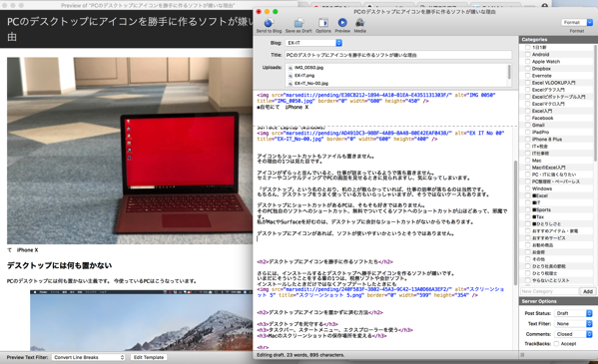The width and height of the screenshot is (598, 364).
Task: Check the Android category checkbox
Action: coord(527,55)
